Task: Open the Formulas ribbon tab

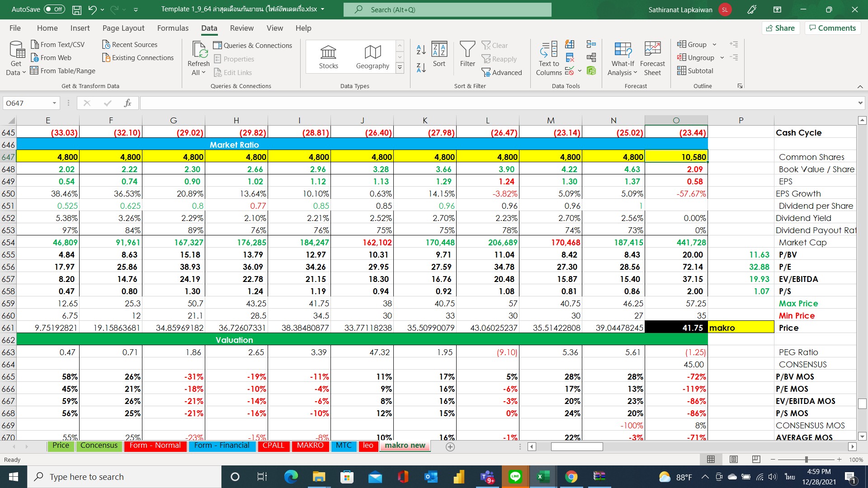Action: click(x=173, y=28)
